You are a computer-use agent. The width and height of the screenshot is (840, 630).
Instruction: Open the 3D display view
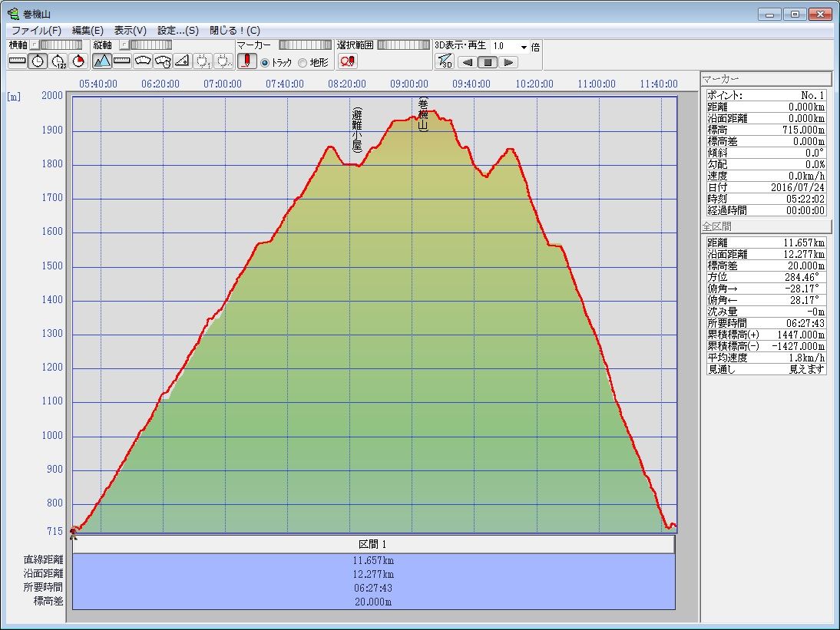tap(444, 61)
